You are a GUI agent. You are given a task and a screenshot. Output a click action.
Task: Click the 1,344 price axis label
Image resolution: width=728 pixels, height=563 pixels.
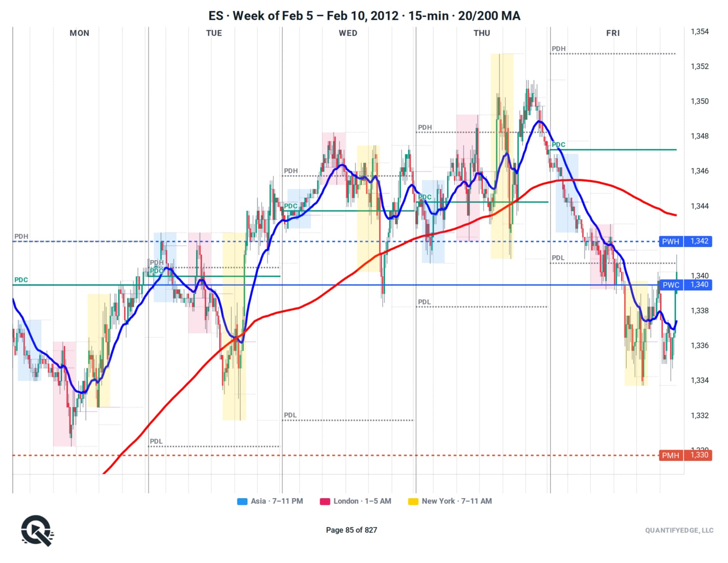click(700, 206)
